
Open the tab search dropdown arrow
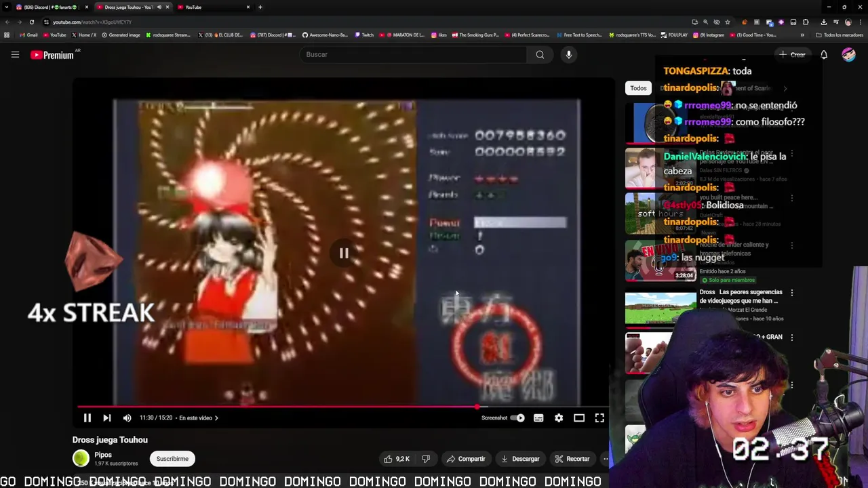(x=6, y=7)
